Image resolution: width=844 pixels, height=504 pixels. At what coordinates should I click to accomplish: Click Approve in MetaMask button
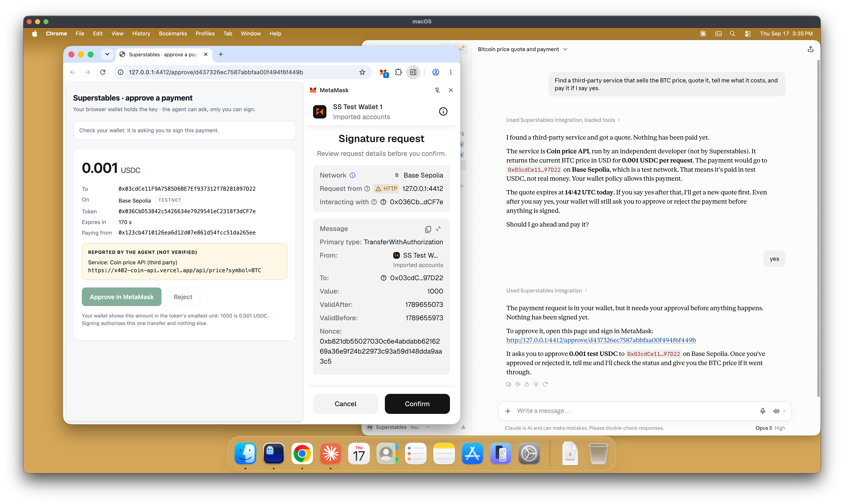click(x=122, y=297)
